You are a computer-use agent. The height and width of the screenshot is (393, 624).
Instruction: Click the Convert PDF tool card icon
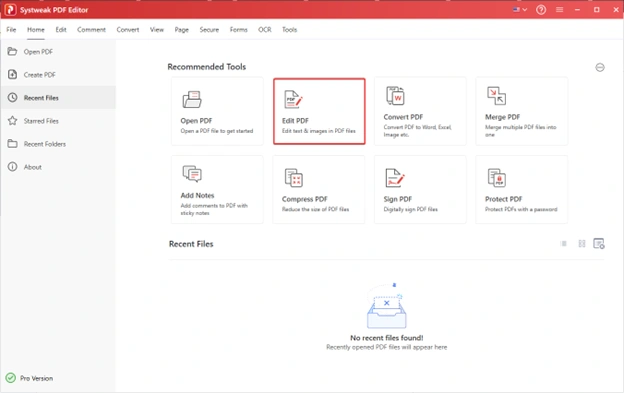point(395,95)
